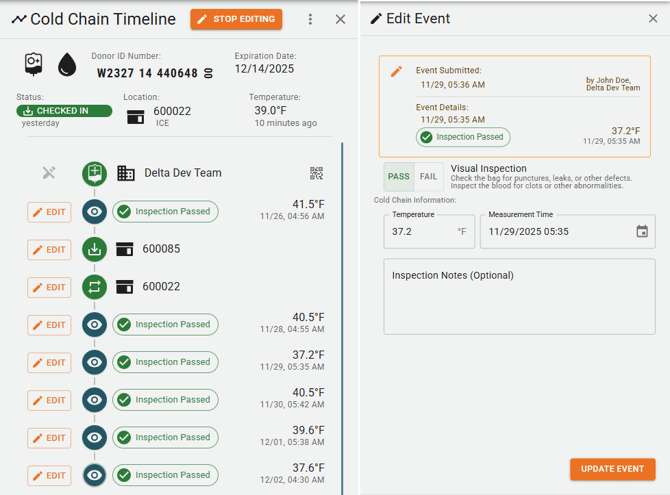The width and height of the screenshot is (670, 495).
Task: Click the QR code icon beside Delta Dev Team
Action: pyautogui.click(x=316, y=173)
